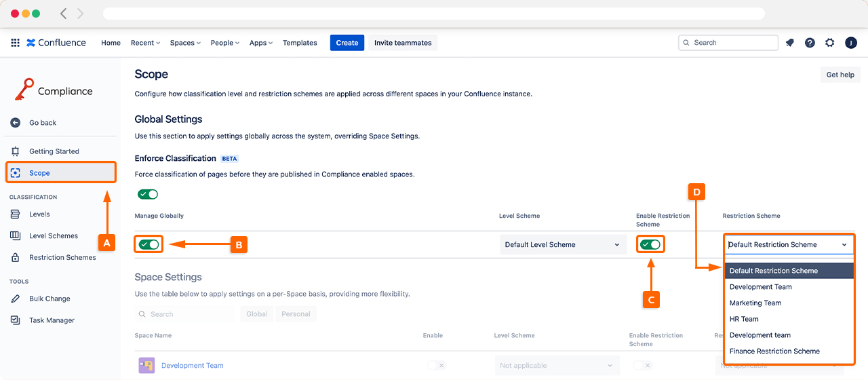Toggle the Enforce Classification switch
The image size is (868, 380).
pyautogui.click(x=148, y=195)
